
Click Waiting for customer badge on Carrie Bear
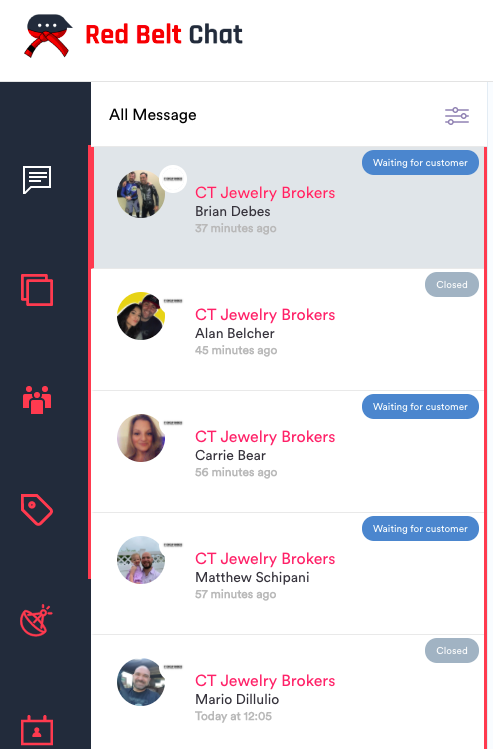[x=420, y=407]
